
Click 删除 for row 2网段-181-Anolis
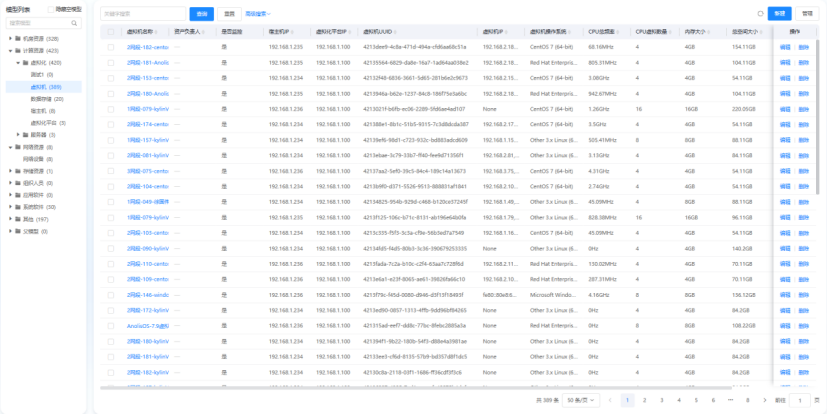pos(803,63)
